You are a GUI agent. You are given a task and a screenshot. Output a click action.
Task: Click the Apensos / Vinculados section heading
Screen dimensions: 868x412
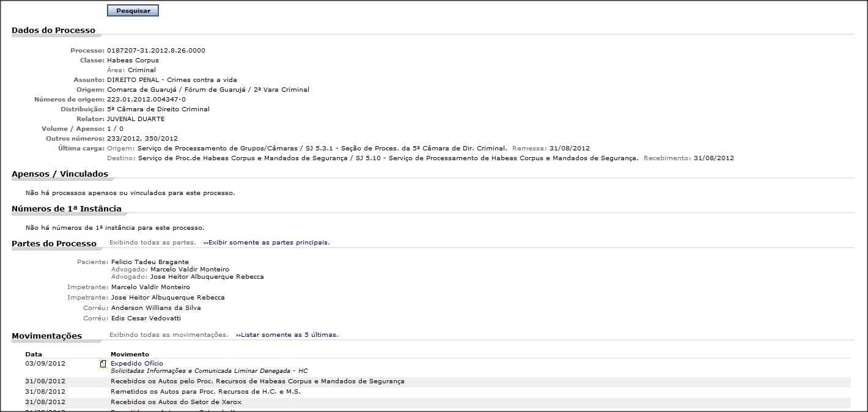[x=60, y=174]
